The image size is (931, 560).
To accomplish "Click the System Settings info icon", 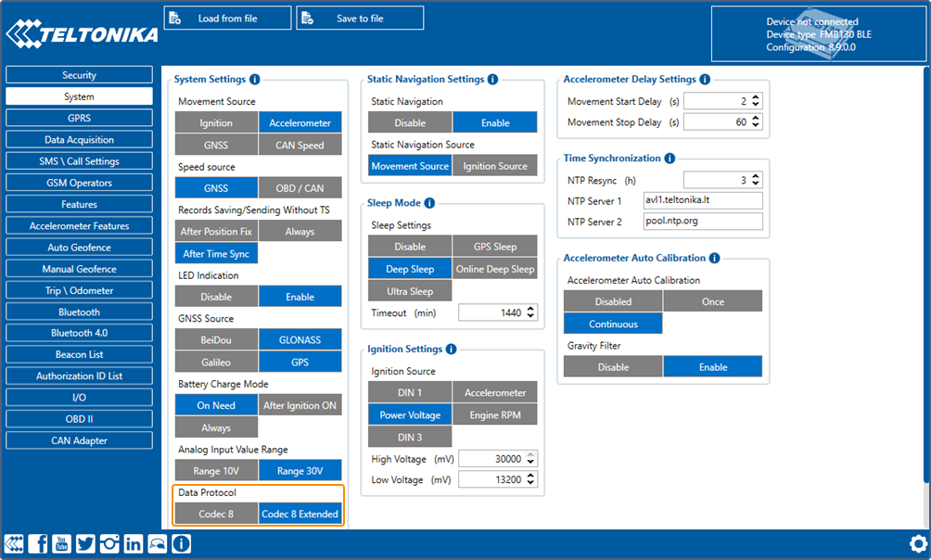I will (255, 80).
